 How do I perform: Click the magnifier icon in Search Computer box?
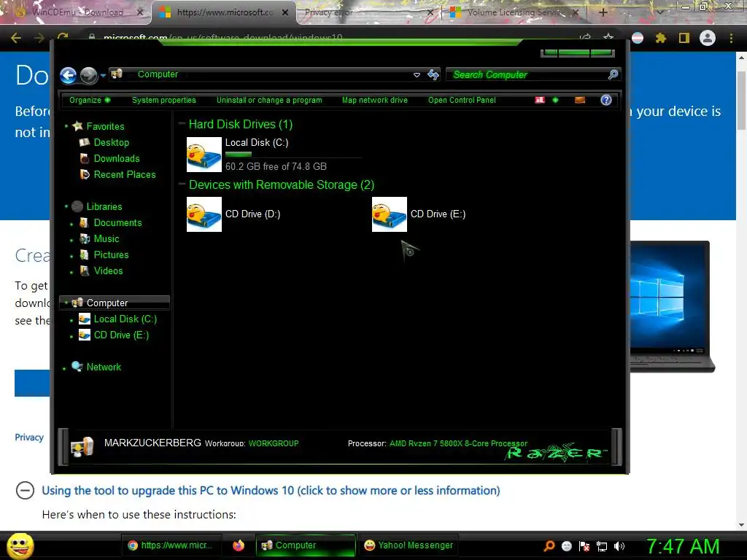(613, 74)
